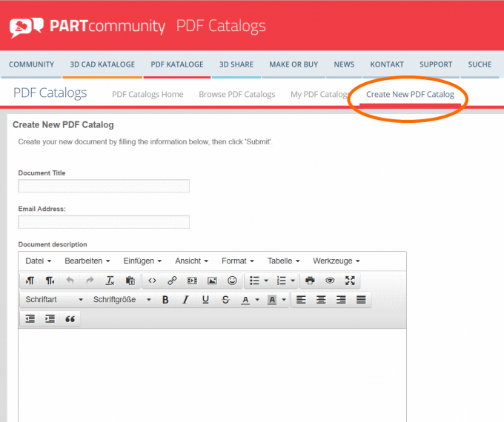Open the Schriftart font dropdown
Image resolution: width=504 pixels, height=422 pixels.
coord(54,300)
